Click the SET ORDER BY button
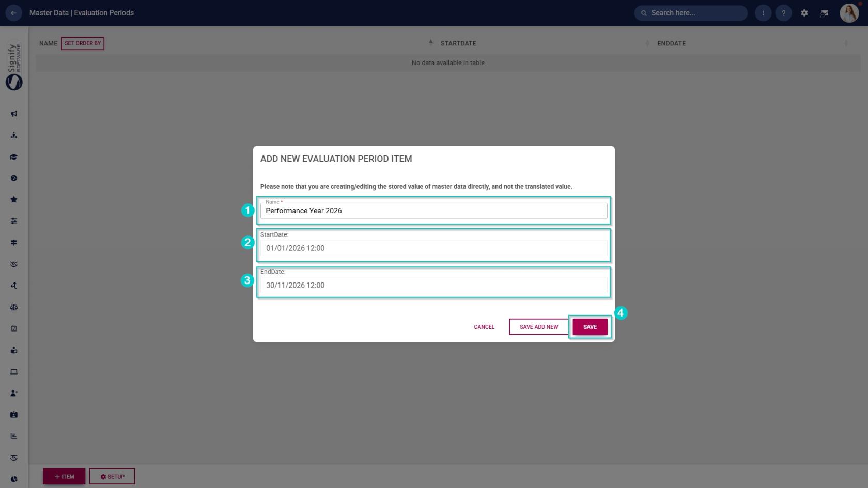Image resolution: width=868 pixels, height=488 pixels. pyautogui.click(x=83, y=43)
